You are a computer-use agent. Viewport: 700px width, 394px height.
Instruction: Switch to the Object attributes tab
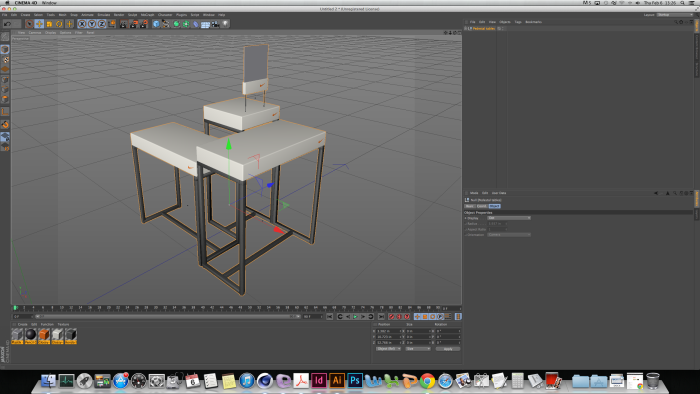(494, 206)
